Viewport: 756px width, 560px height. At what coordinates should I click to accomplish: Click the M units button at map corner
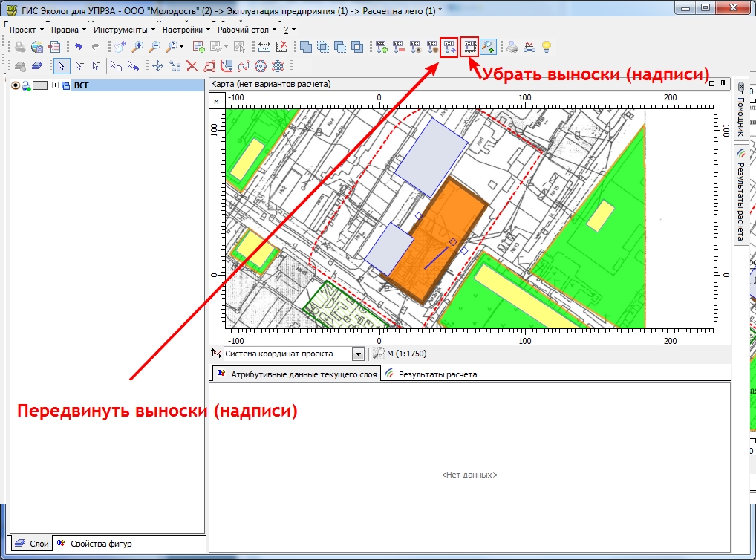[x=215, y=101]
